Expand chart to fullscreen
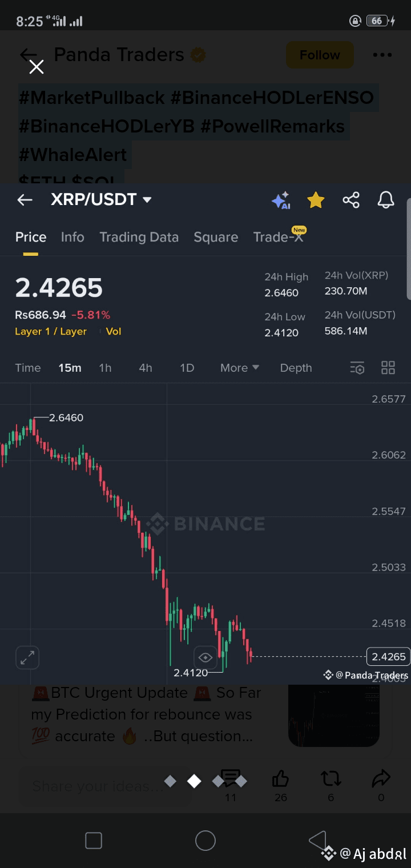411x868 pixels. tap(27, 657)
